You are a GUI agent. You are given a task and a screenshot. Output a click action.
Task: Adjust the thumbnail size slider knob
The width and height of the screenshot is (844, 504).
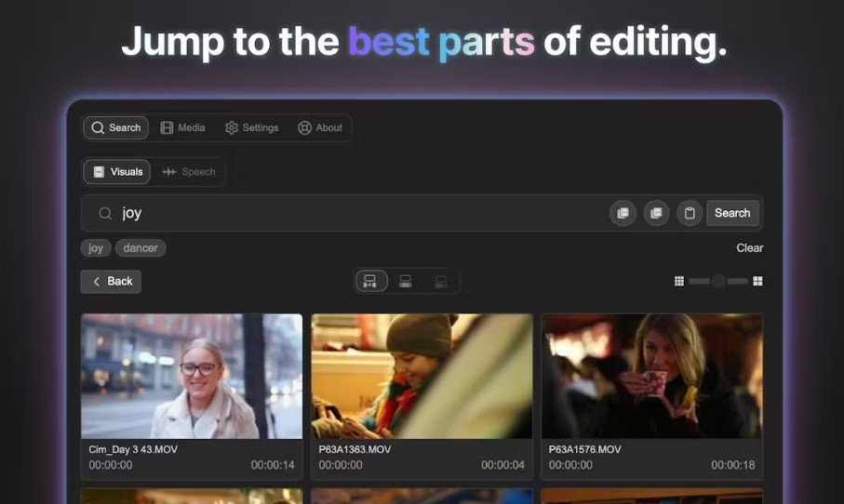(x=718, y=282)
